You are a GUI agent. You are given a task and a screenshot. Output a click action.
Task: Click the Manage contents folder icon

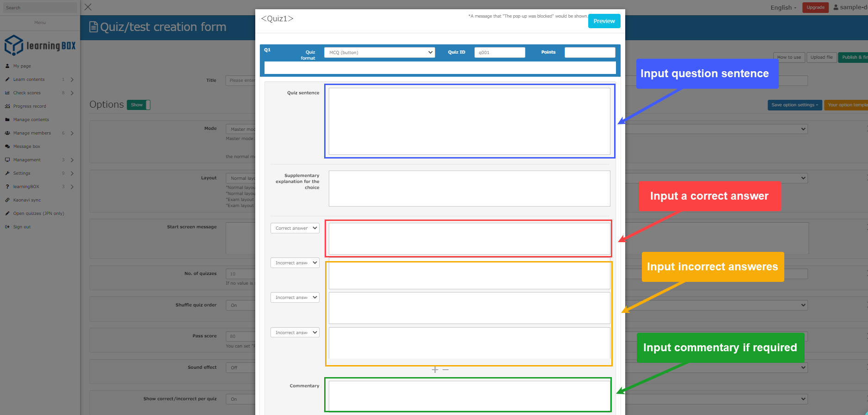click(7, 120)
